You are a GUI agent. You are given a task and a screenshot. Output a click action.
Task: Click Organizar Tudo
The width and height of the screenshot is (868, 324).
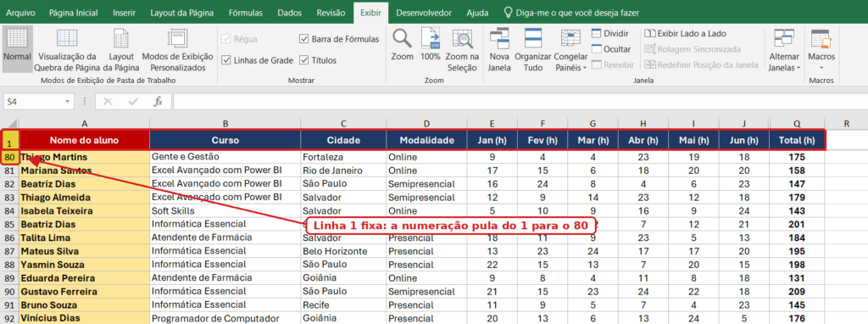click(532, 50)
